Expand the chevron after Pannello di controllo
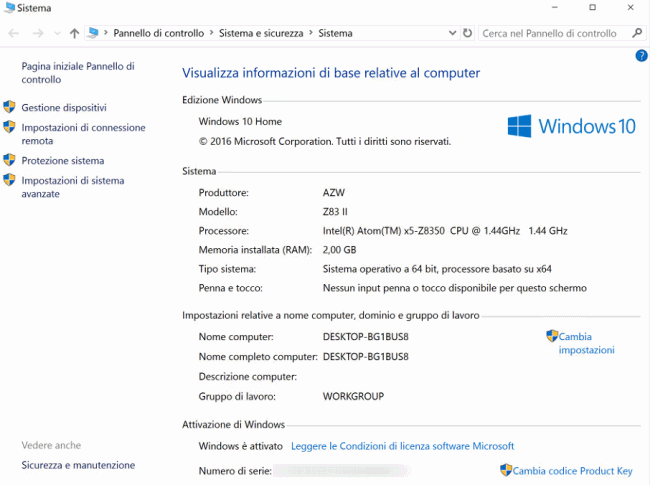Screen dimensions: 650x485 click(210, 33)
